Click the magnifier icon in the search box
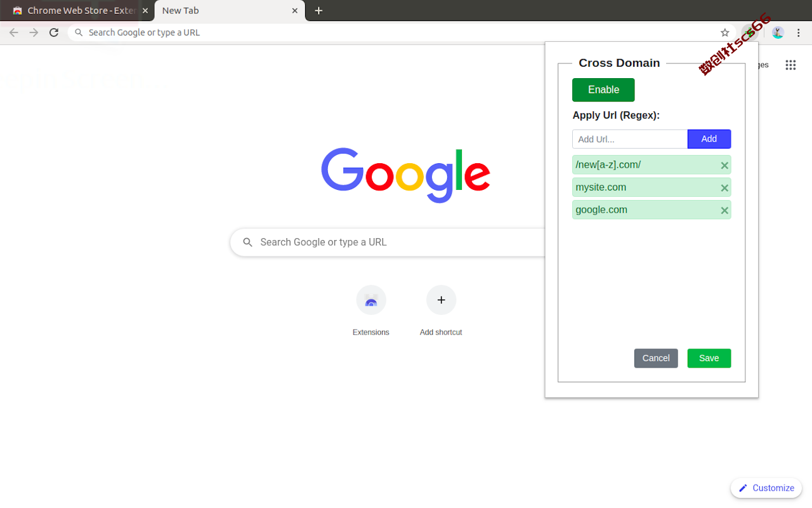Viewport: 812px width, 508px height. [248, 242]
